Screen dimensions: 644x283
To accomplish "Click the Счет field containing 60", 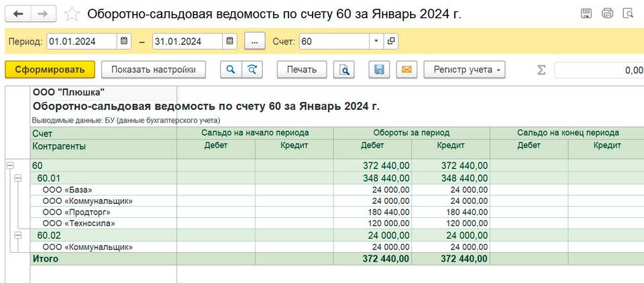I will tap(335, 41).
